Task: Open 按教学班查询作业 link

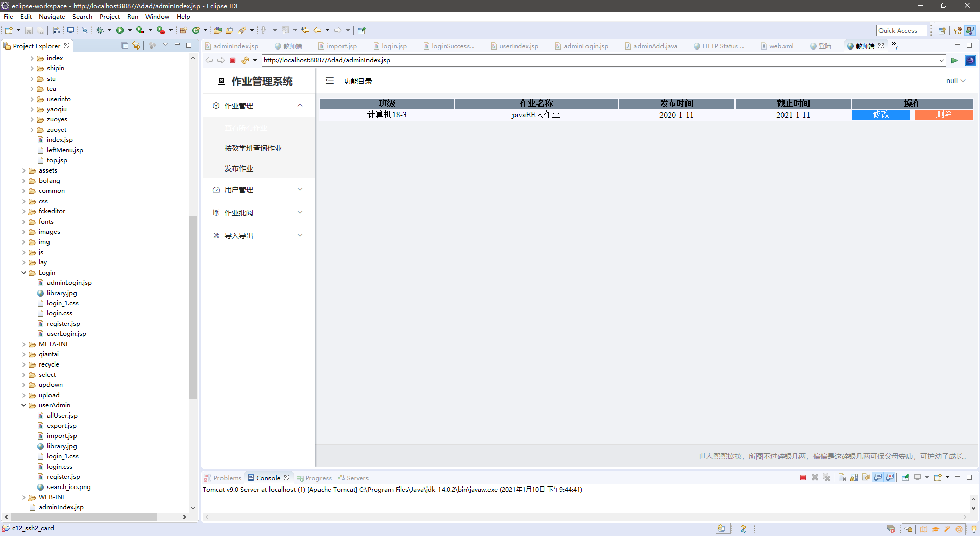Action: [x=253, y=148]
